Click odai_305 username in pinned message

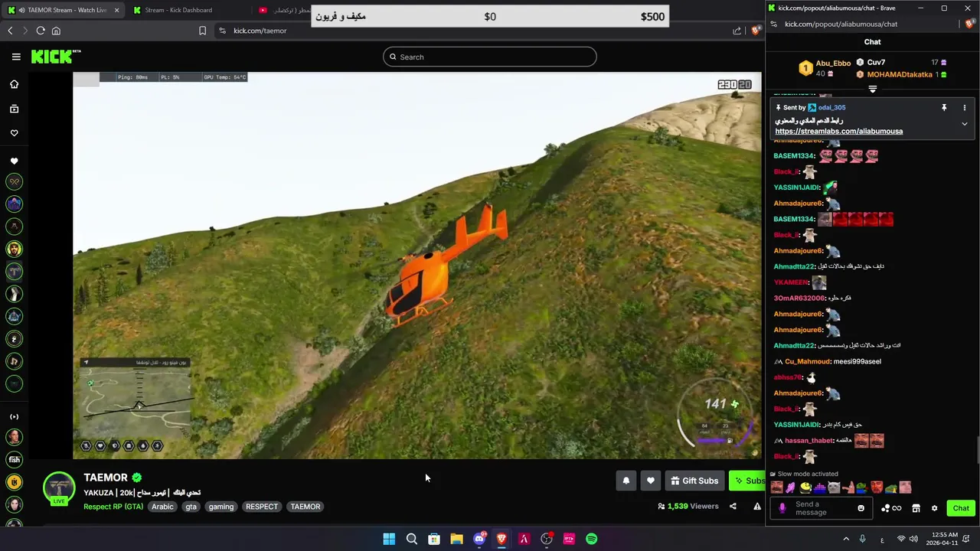pyautogui.click(x=831, y=108)
